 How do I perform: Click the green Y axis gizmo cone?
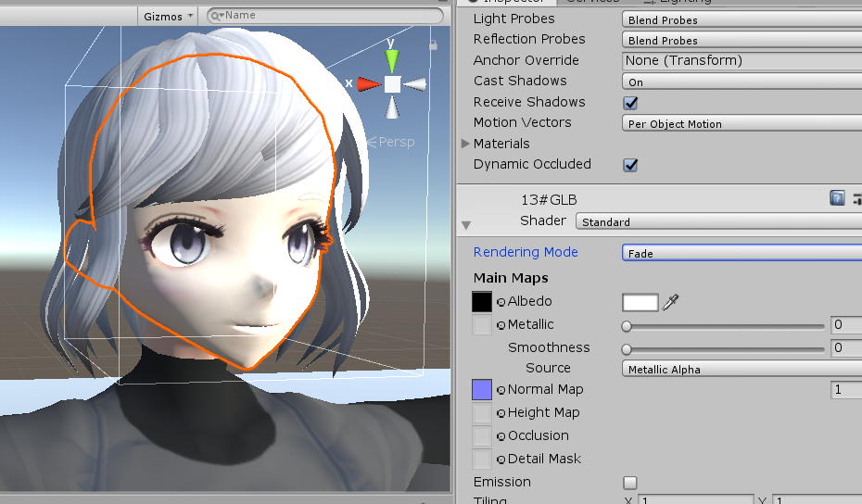coord(391,59)
